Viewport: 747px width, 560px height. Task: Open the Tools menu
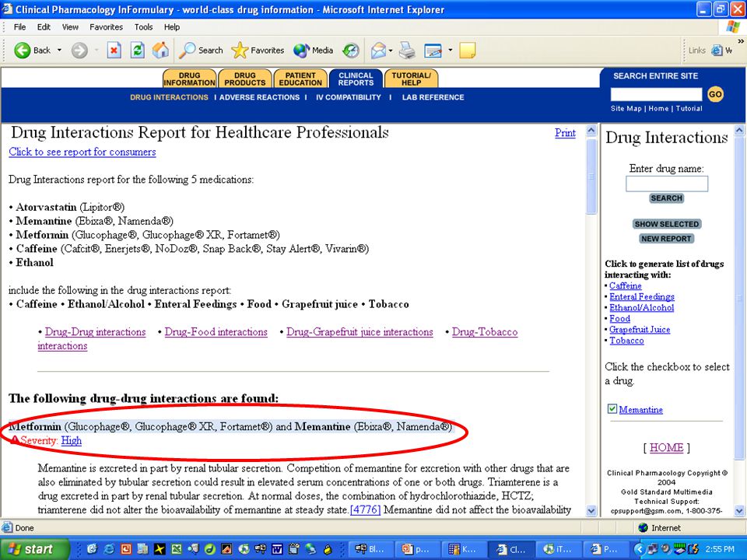coord(143,27)
